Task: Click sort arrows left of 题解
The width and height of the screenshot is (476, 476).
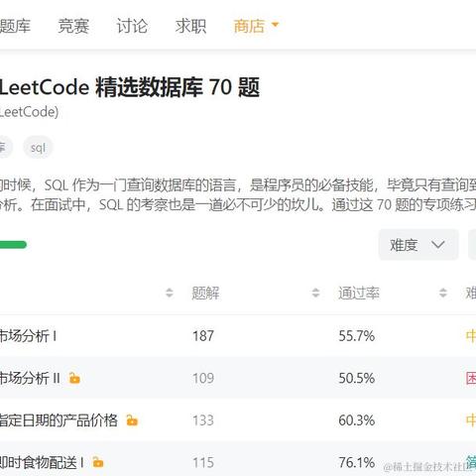Action: [170, 293]
